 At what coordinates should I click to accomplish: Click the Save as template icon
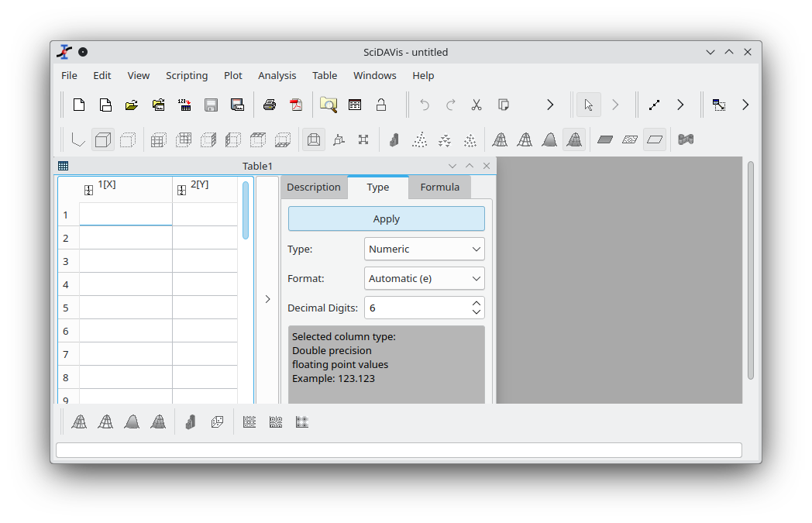tap(237, 105)
